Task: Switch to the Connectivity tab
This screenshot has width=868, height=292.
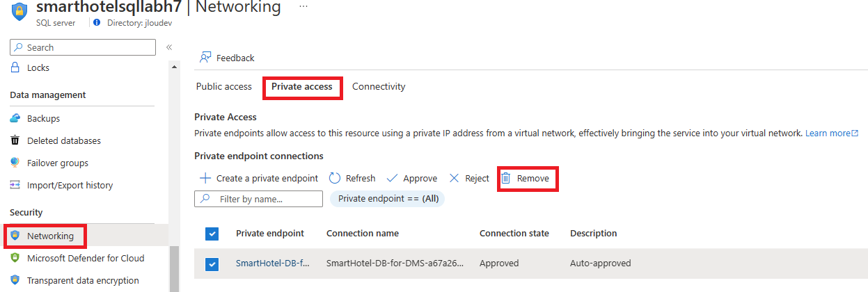Action: pos(379,87)
